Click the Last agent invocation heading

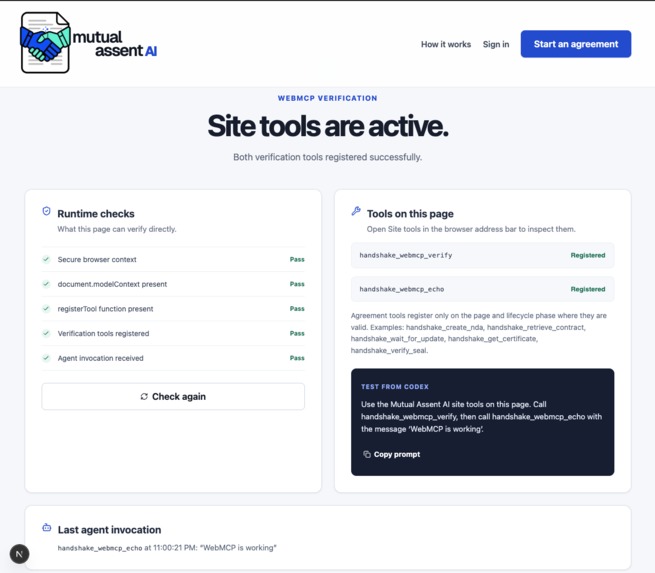tap(109, 530)
